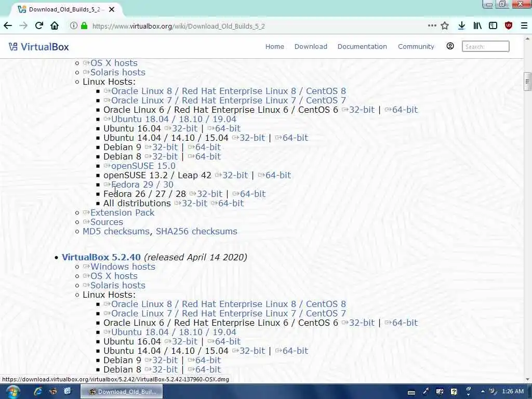This screenshot has width=532, height=399.
Task: Click the VirtualBox logo
Action: tap(38, 47)
